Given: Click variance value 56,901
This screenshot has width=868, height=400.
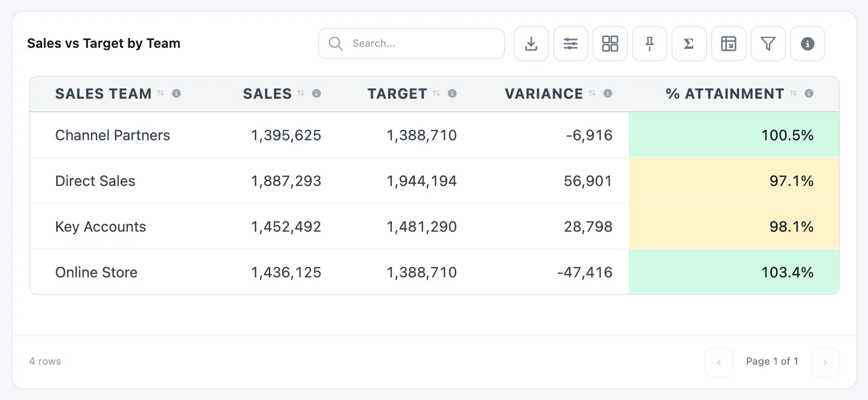Looking at the screenshot, I should tap(588, 181).
